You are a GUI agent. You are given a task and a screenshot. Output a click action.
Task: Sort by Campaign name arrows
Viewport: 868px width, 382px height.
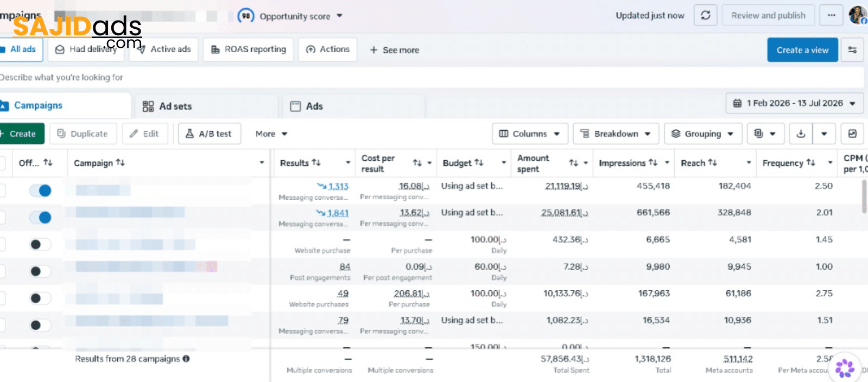[x=120, y=163]
